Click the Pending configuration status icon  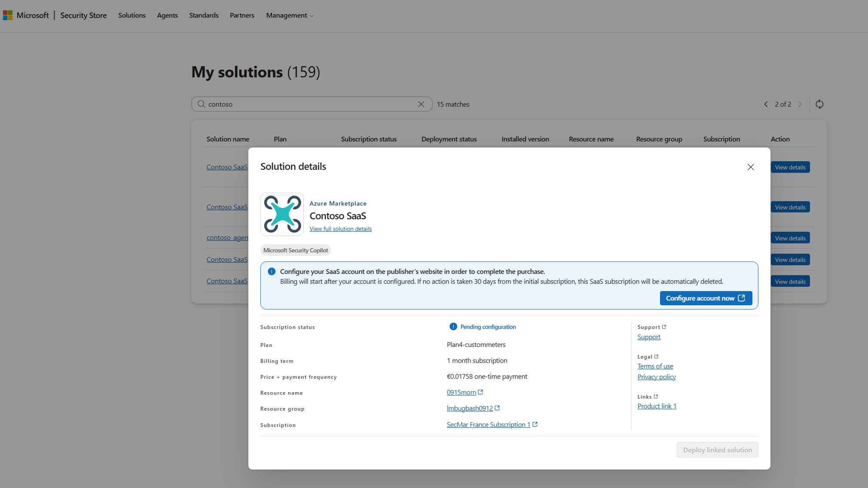tap(453, 327)
